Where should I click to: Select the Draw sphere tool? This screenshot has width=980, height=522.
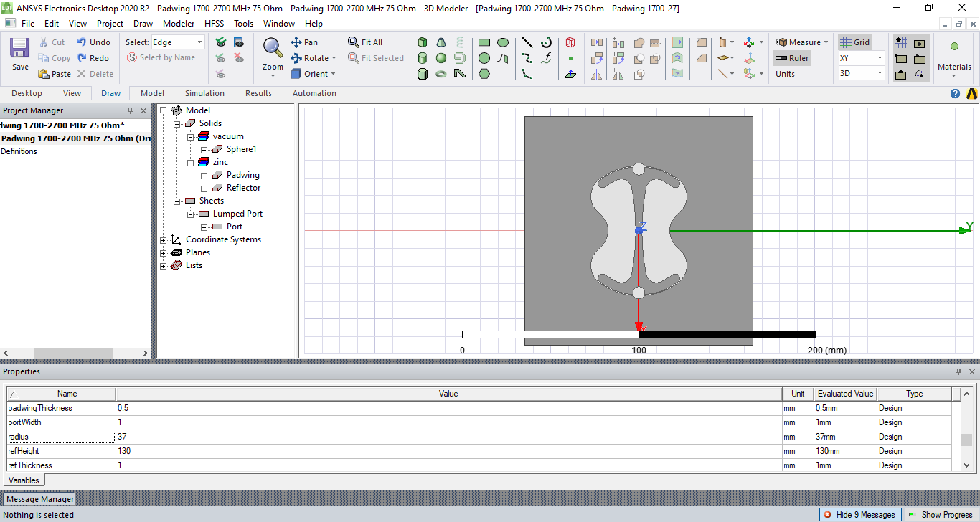pyautogui.click(x=441, y=58)
